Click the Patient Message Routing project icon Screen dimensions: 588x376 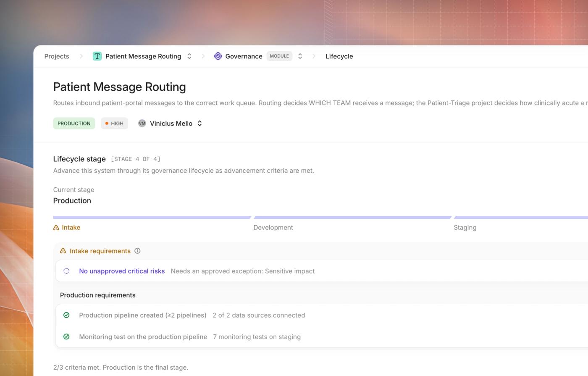click(97, 56)
